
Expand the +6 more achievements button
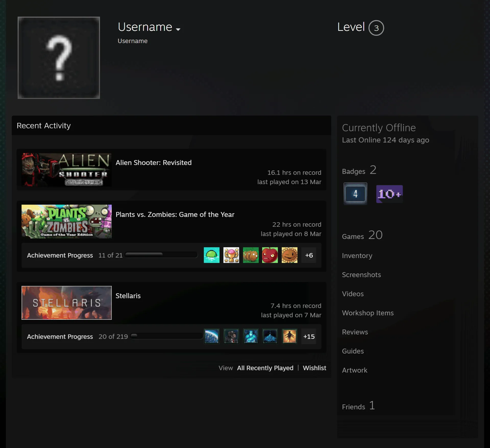309,255
